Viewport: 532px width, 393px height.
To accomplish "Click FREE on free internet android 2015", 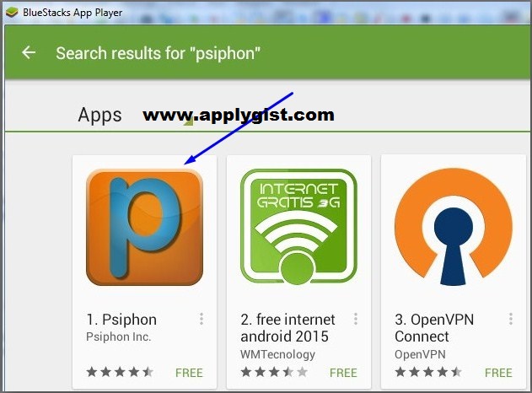I will click(x=343, y=373).
